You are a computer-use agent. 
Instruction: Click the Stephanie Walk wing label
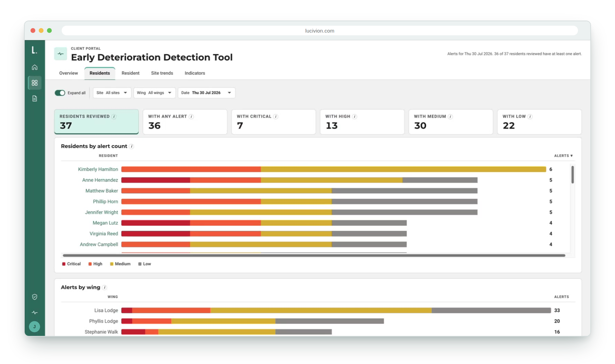pyautogui.click(x=101, y=332)
